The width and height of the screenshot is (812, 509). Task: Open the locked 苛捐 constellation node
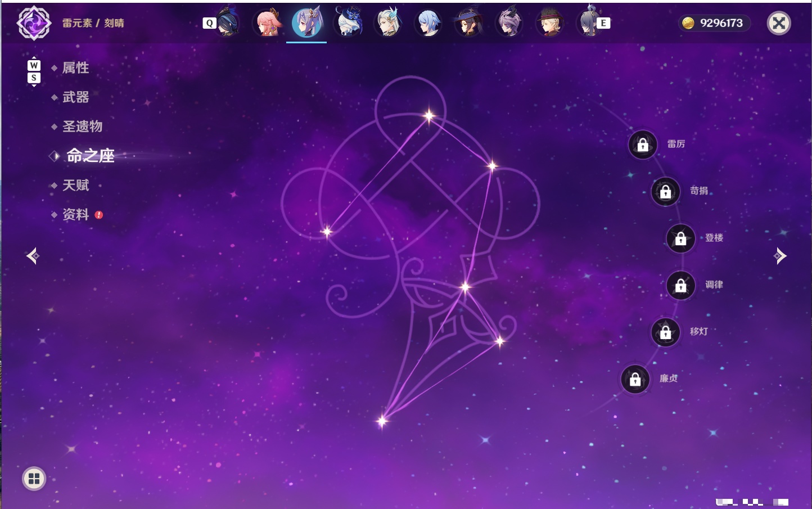coord(666,191)
